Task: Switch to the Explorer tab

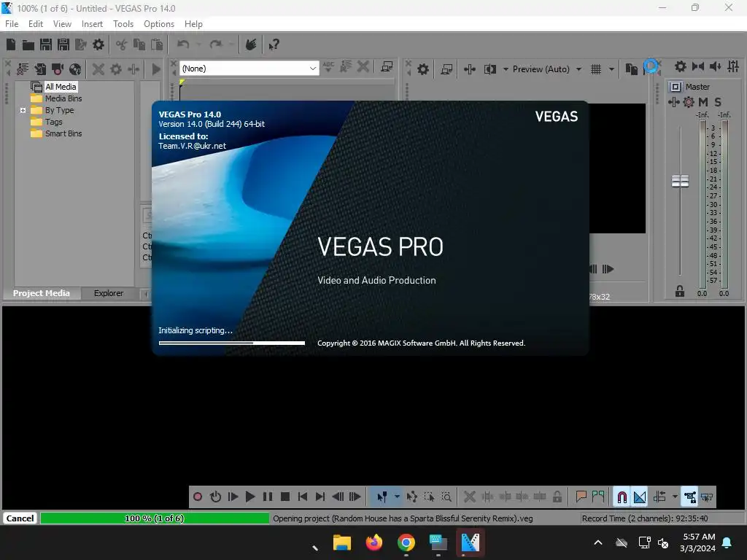Action: click(109, 293)
